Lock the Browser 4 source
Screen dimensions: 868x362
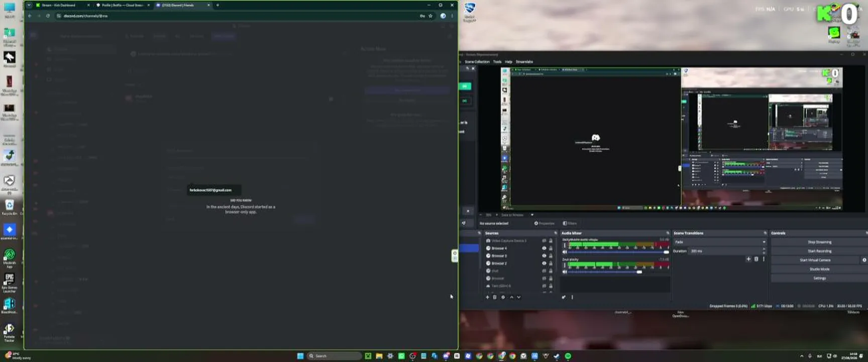[x=551, y=248]
